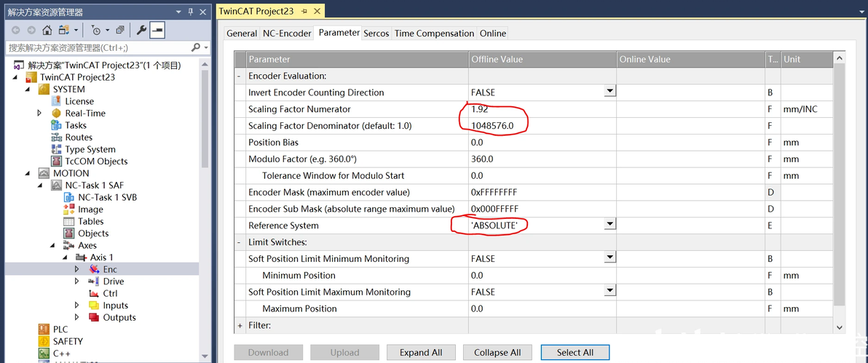Viewport: 868px width, 363px height.
Task: Click the Select All button
Action: [x=575, y=352]
